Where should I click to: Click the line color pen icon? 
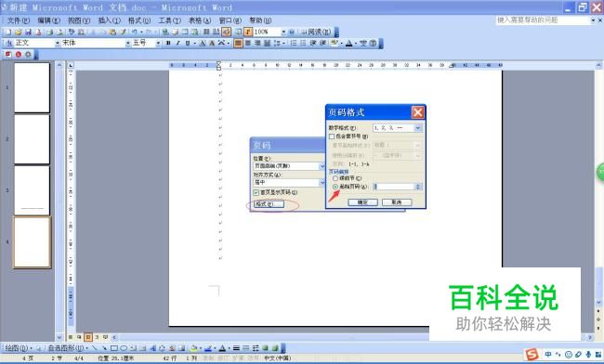(x=208, y=348)
